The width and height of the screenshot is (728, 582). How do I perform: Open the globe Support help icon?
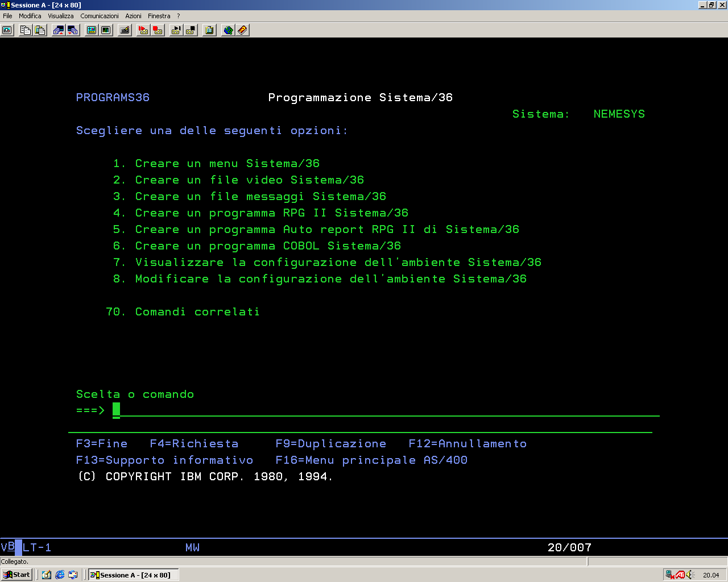tap(228, 30)
